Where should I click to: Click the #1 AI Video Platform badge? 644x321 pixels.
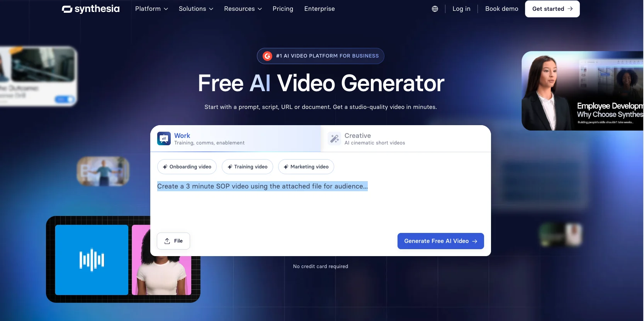pos(321,56)
